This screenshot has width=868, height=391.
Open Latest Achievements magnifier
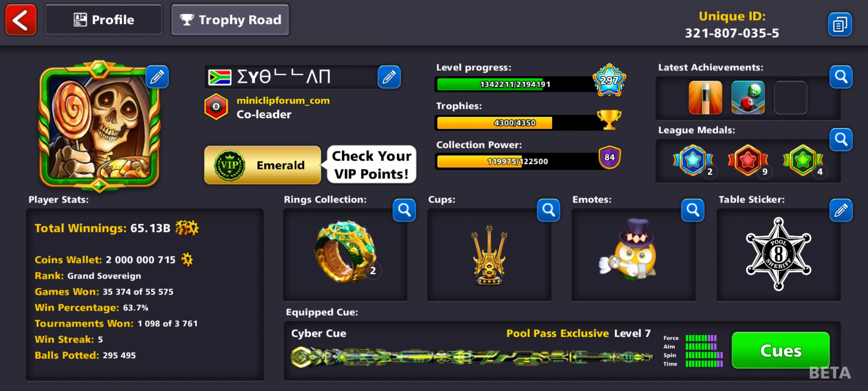click(841, 77)
